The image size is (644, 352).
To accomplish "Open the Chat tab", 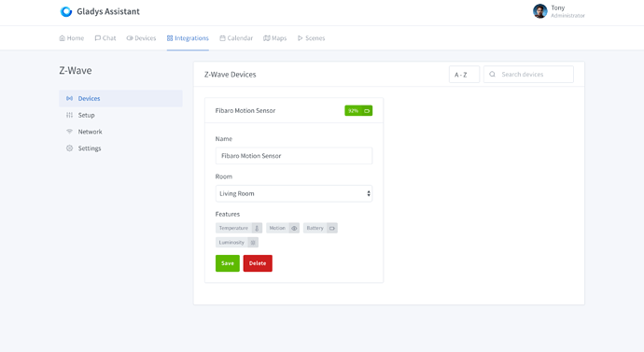I will pyautogui.click(x=105, y=38).
